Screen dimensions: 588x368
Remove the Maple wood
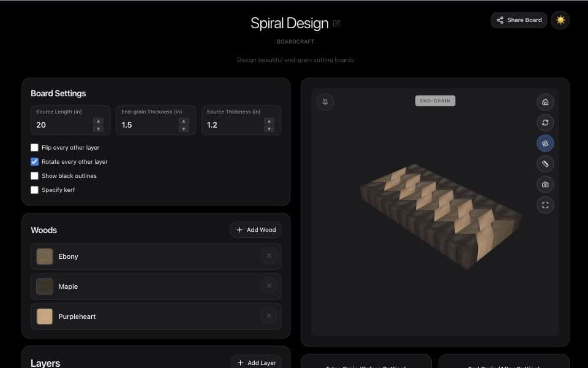(269, 286)
